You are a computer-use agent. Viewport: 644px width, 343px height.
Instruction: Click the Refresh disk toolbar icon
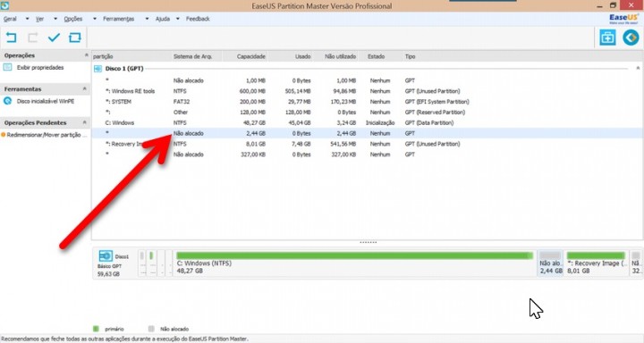coord(75,38)
